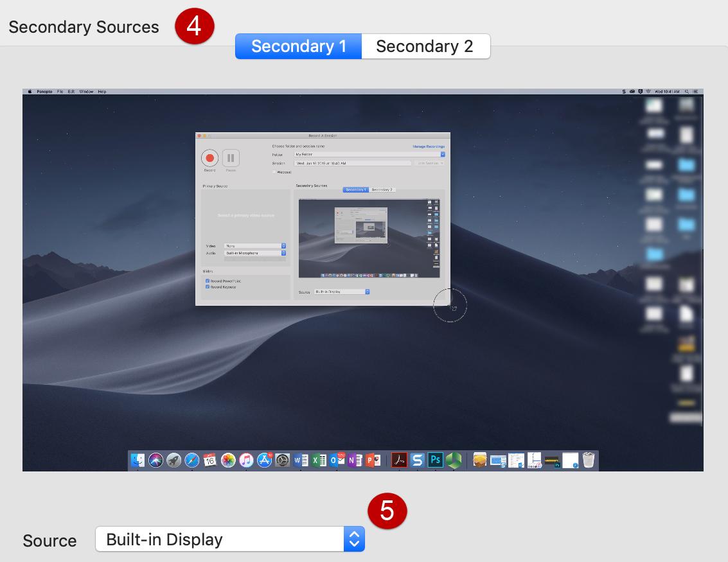Open Outlook icon in the dock
The height and width of the screenshot is (562, 728).
[337, 461]
